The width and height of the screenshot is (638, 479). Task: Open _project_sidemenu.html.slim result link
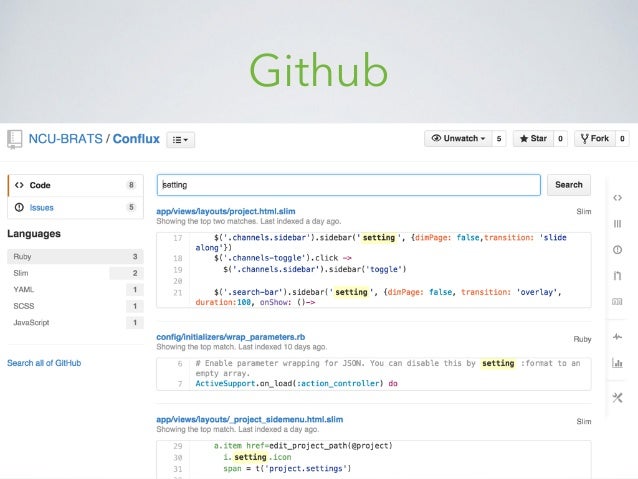(250, 420)
